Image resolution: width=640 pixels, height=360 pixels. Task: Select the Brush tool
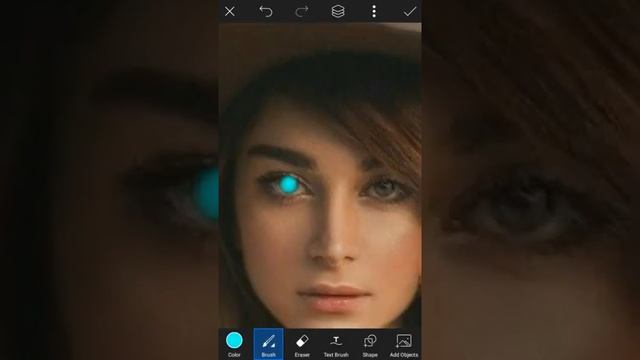point(268,344)
